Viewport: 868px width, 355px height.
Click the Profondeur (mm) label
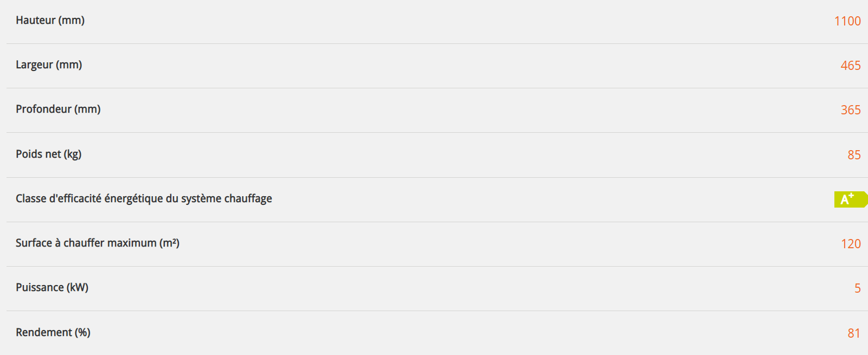tap(58, 109)
